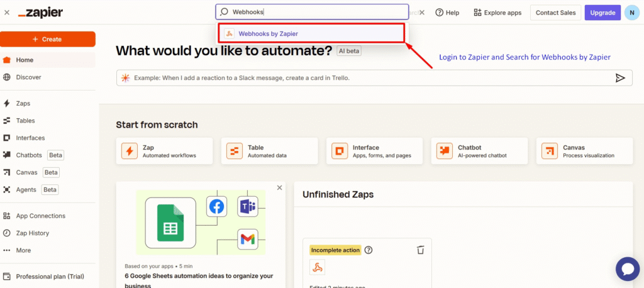Image resolution: width=644 pixels, height=288 pixels.
Task: Click the Incomplete action badge
Action: (335, 250)
